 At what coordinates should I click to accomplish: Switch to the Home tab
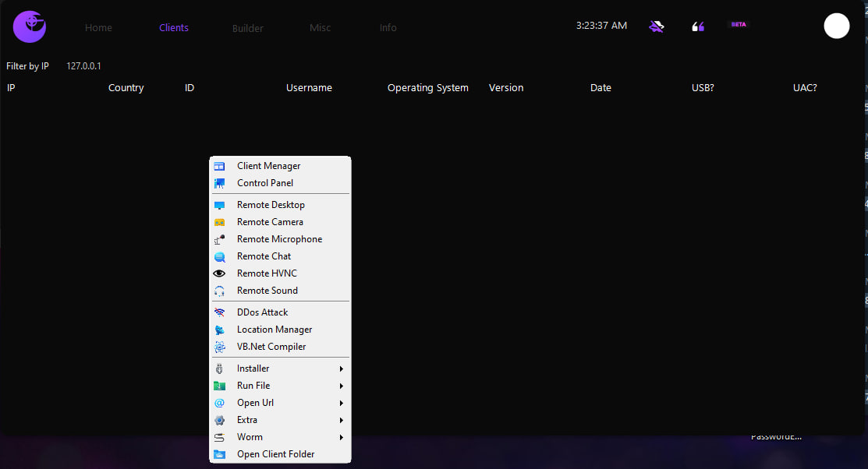pos(98,28)
